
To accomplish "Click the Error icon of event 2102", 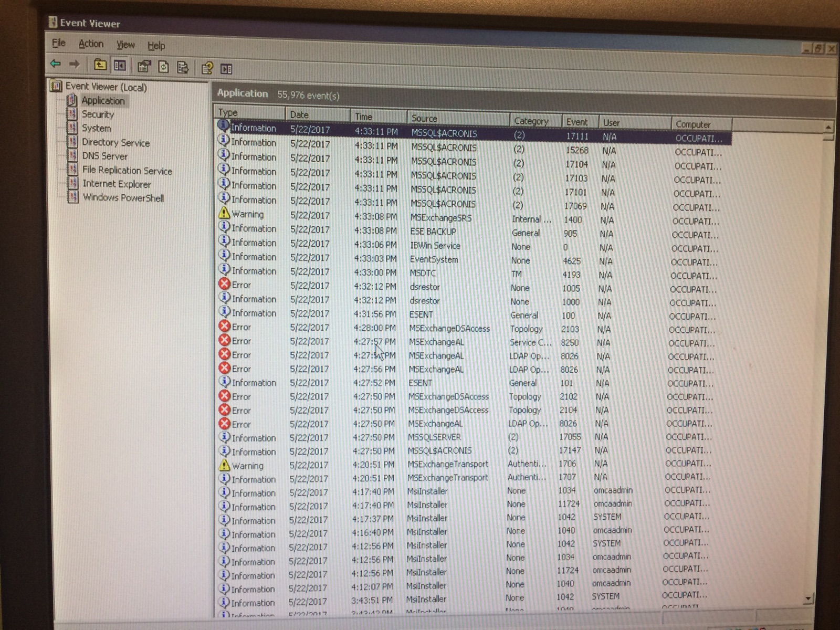I will coord(225,396).
